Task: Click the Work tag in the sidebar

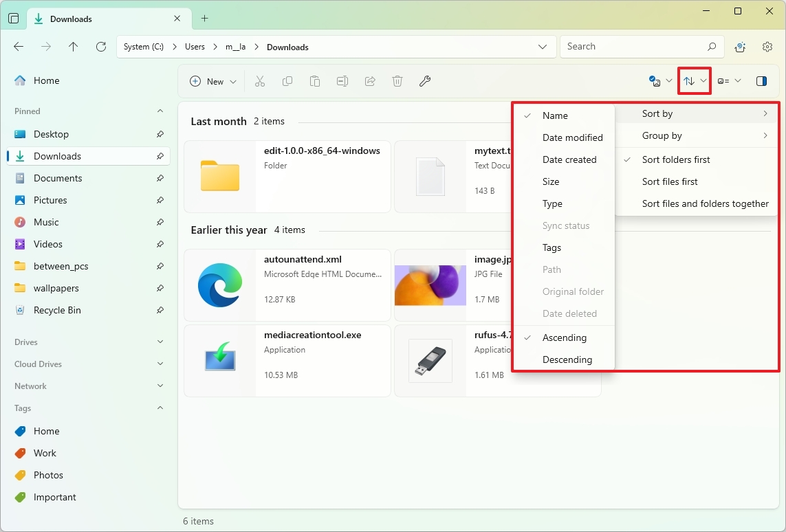Action: (44, 453)
